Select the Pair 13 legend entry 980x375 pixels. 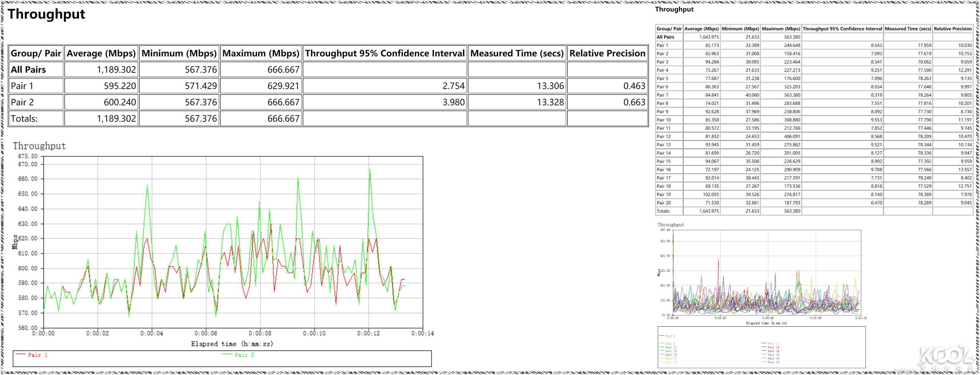[671, 351]
